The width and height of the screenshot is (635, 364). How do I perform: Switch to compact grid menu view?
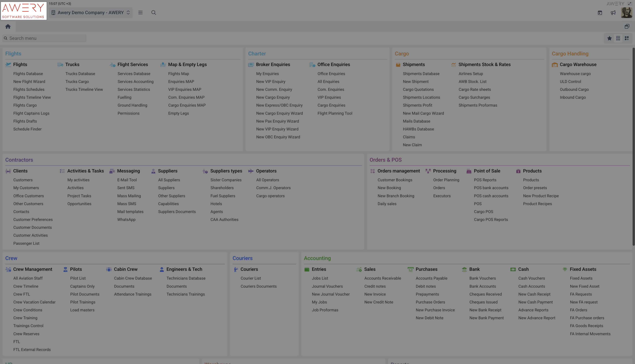tap(618, 38)
